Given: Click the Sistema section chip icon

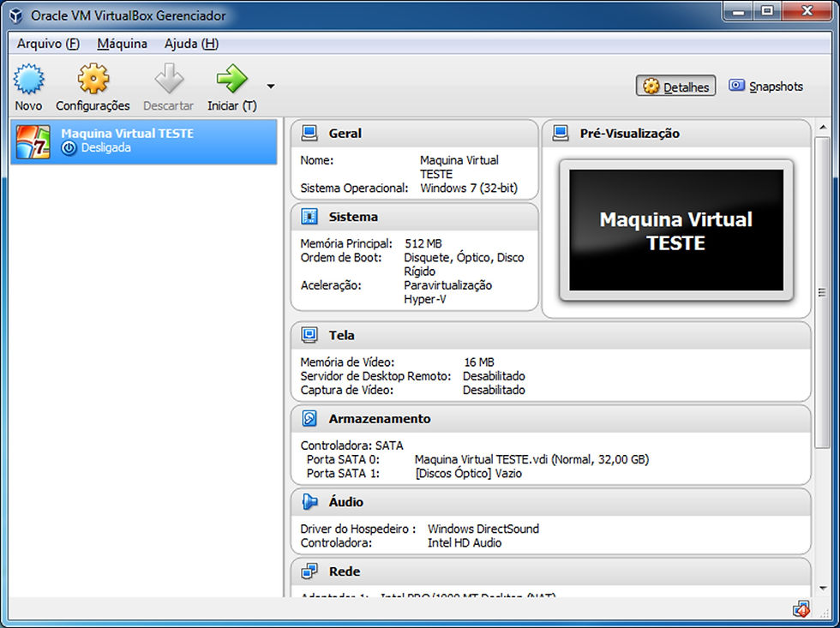Looking at the screenshot, I should pos(309,217).
